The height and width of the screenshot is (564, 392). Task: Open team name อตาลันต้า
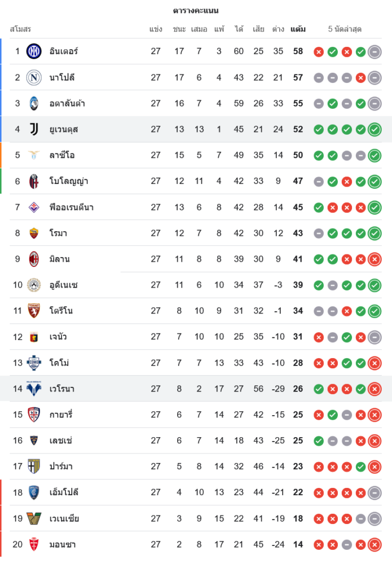click(67, 103)
